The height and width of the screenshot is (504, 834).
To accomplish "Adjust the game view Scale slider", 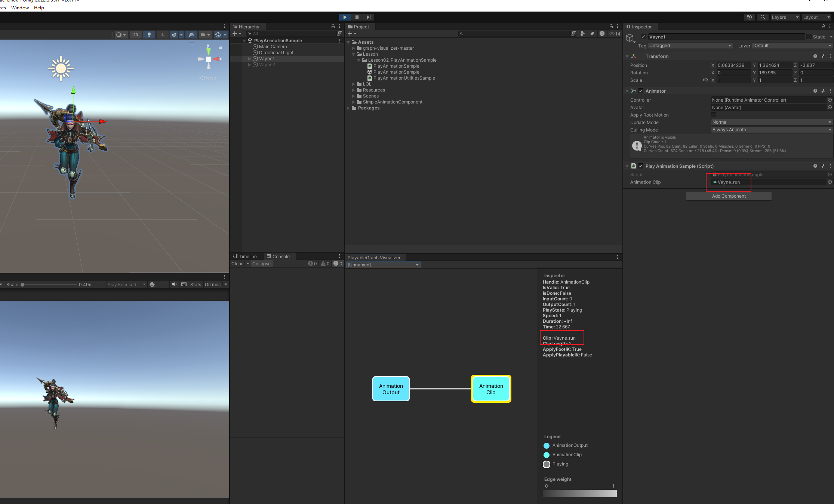I will [x=23, y=285].
